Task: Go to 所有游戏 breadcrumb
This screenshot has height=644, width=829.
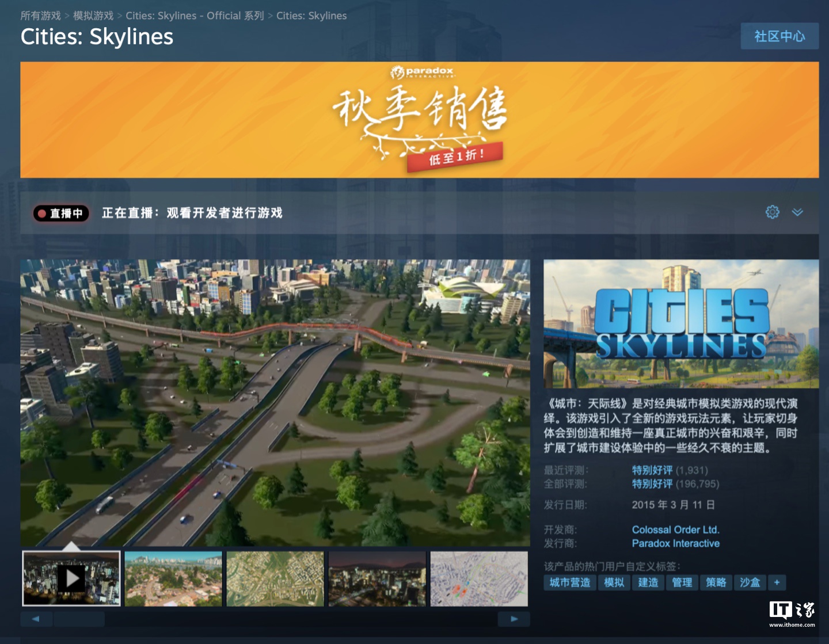Action: coord(40,16)
